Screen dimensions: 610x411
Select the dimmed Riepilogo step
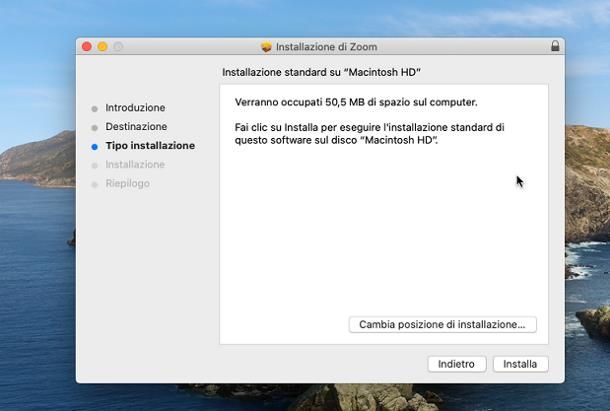click(x=128, y=183)
